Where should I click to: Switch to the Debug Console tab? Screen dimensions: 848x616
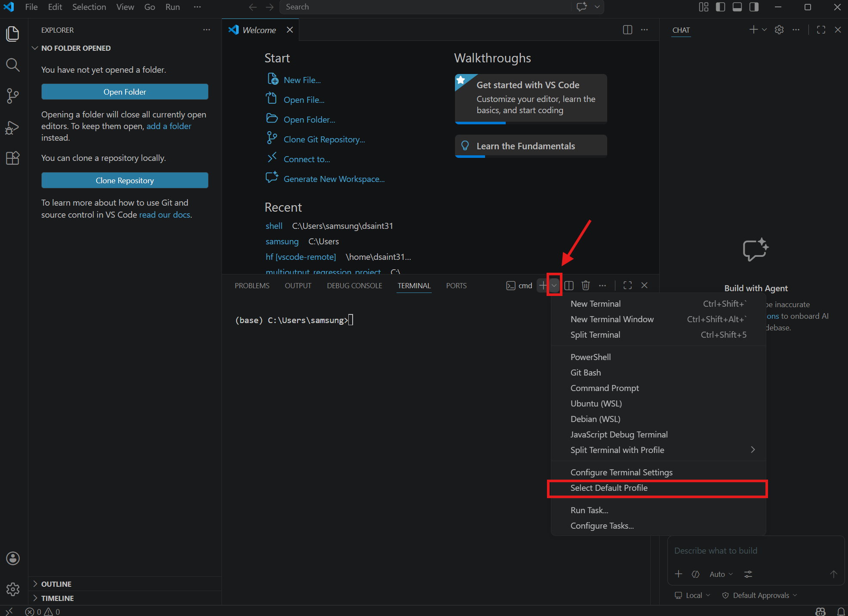354,286
